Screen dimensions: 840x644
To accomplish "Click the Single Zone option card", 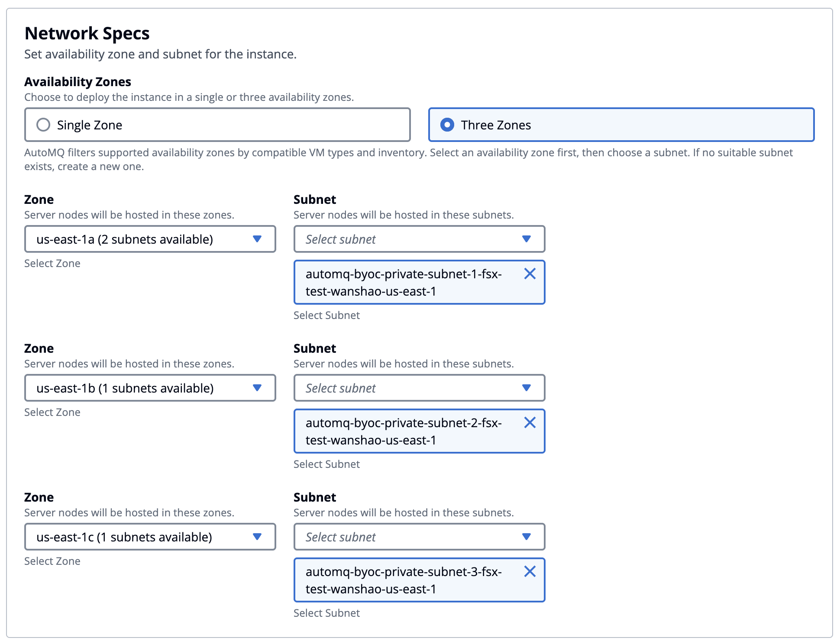I will tap(242, 125).
